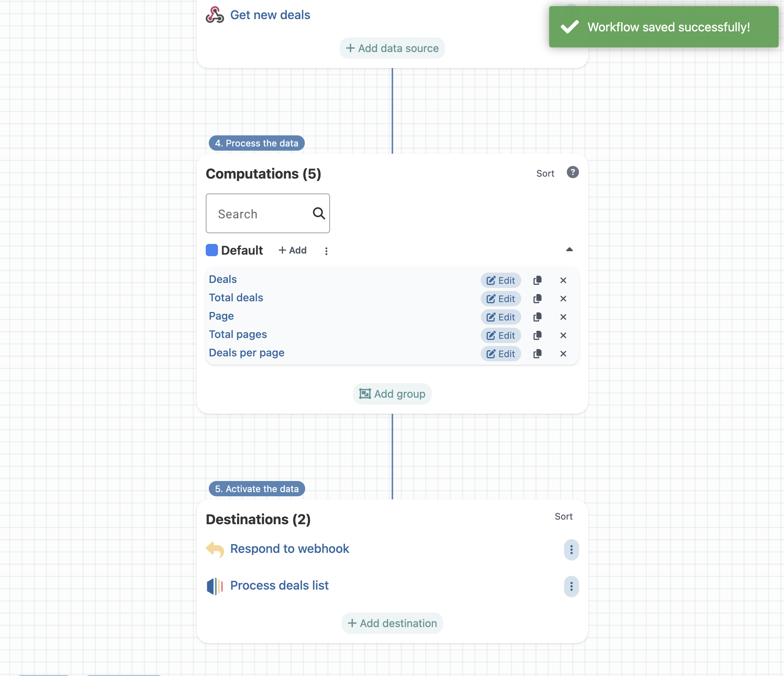Open Computations help question mark

click(573, 172)
